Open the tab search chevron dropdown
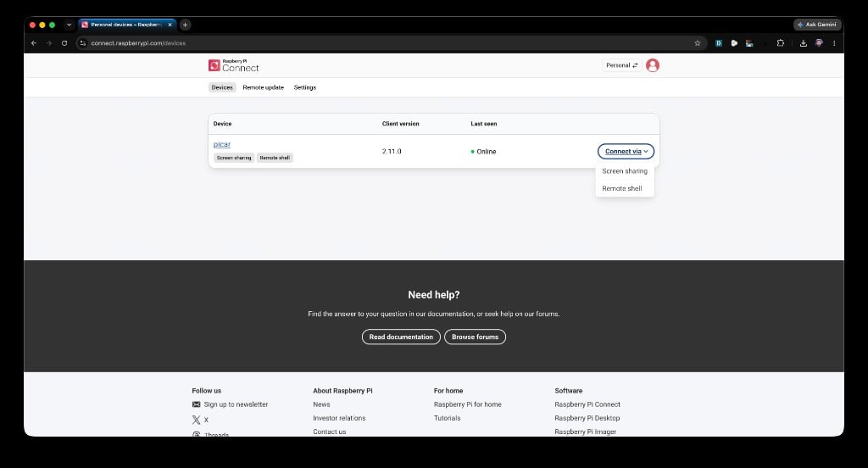The image size is (868, 468). (69, 25)
